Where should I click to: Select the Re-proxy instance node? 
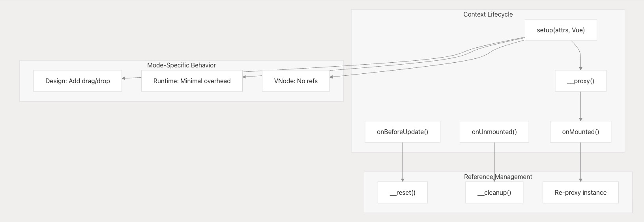[580, 192]
